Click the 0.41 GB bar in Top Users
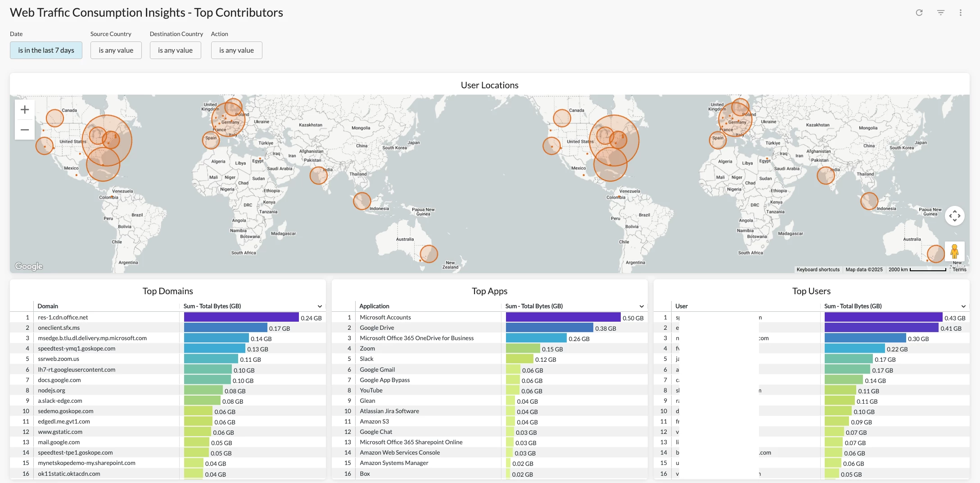 (x=881, y=328)
